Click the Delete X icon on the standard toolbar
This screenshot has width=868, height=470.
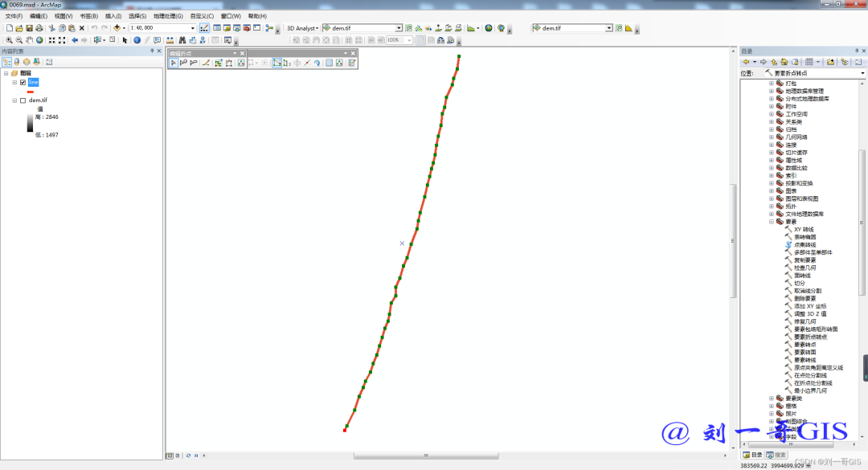click(82, 27)
